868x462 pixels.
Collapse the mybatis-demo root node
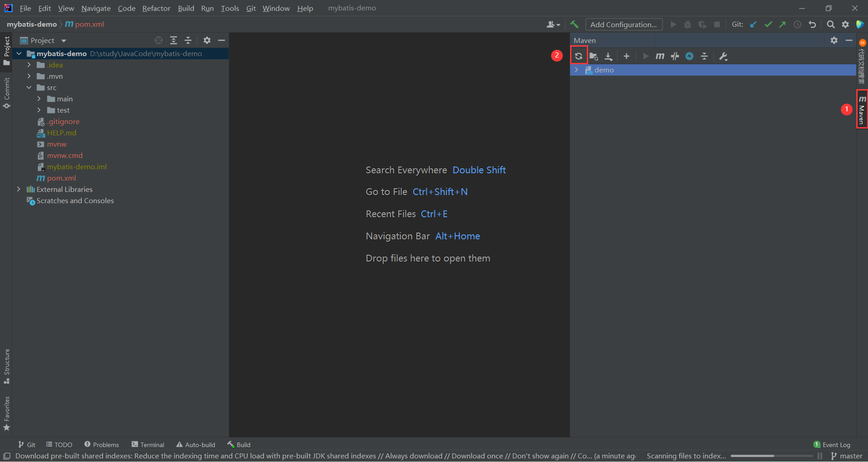pos(19,53)
